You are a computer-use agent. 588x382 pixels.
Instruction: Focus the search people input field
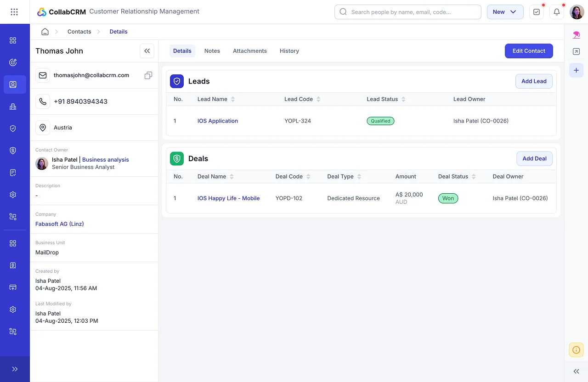point(408,12)
